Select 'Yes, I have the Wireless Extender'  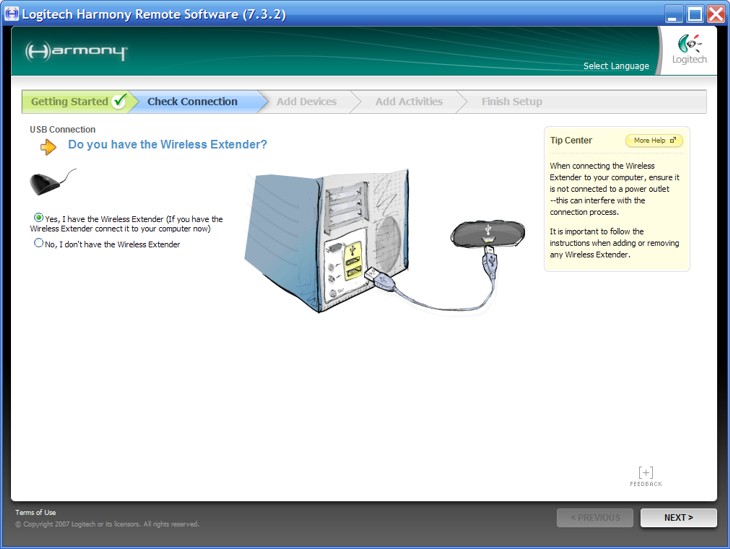click(x=39, y=217)
